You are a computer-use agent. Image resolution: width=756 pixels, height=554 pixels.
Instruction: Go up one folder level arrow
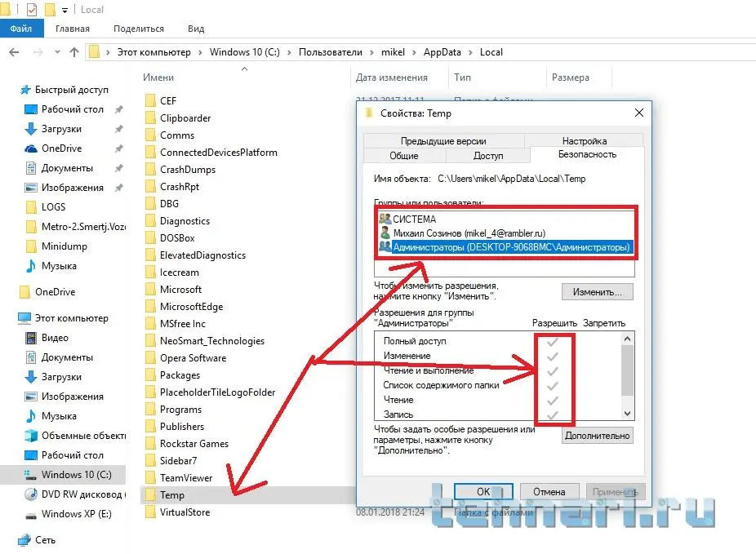[73, 52]
